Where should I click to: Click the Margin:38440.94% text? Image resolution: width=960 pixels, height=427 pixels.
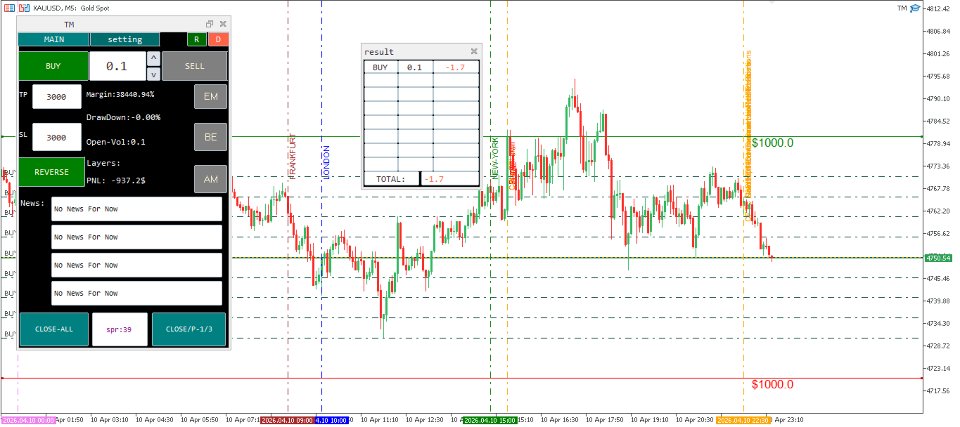tap(120, 94)
